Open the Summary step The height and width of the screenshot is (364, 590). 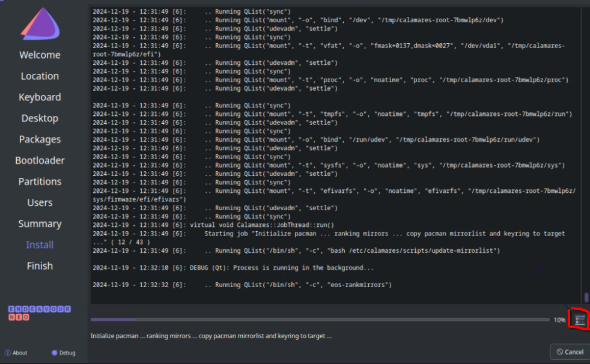point(40,223)
